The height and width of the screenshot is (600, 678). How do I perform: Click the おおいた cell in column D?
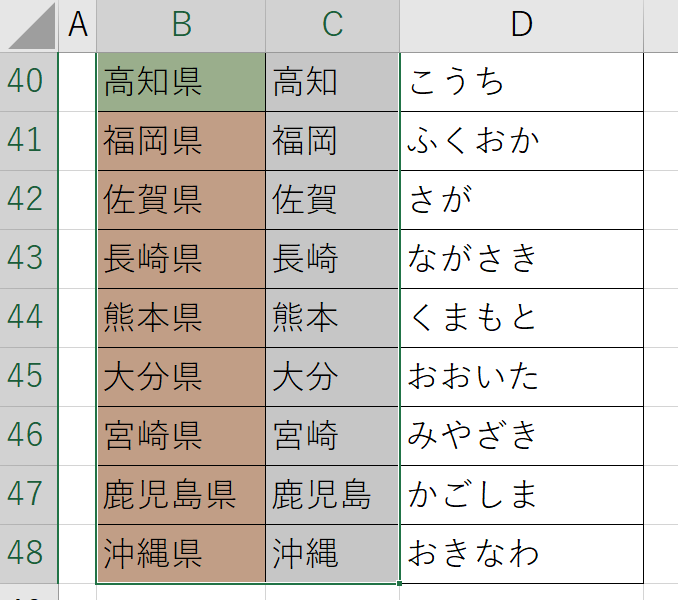pyautogui.click(x=521, y=377)
